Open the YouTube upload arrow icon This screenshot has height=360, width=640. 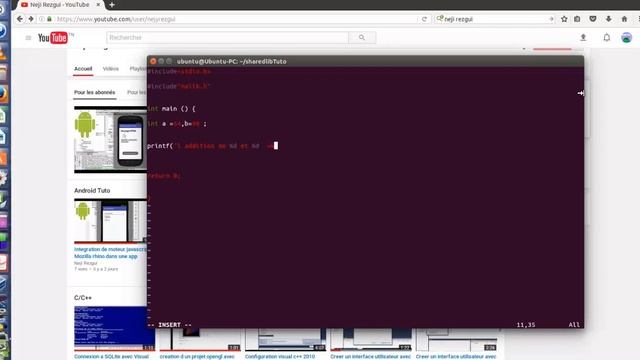[x=583, y=38]
